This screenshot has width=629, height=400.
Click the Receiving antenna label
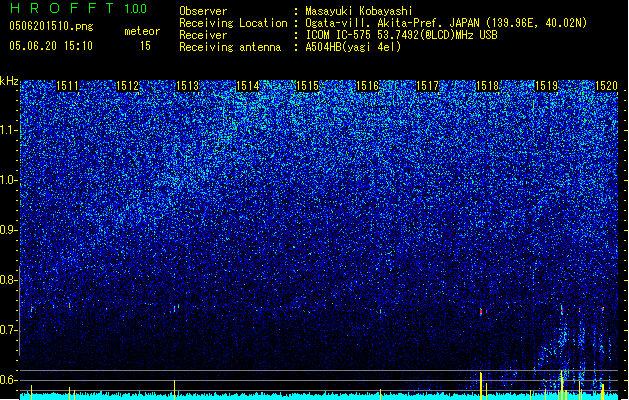(230, 47)
